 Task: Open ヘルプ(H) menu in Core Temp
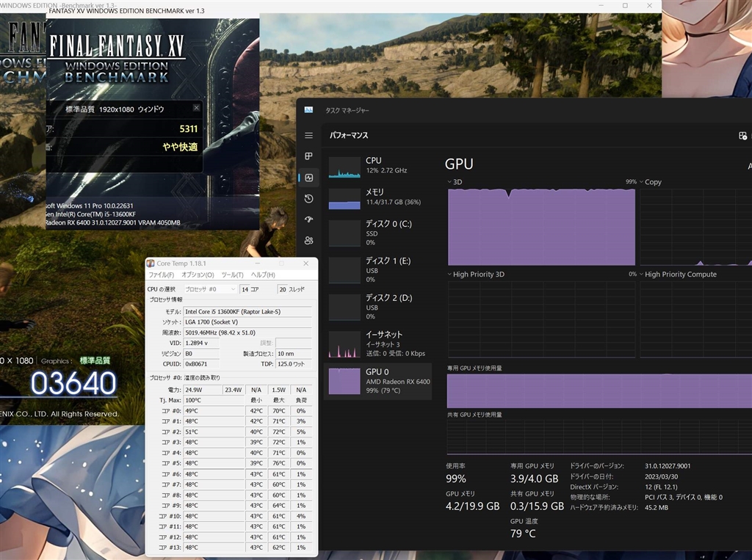264,274
